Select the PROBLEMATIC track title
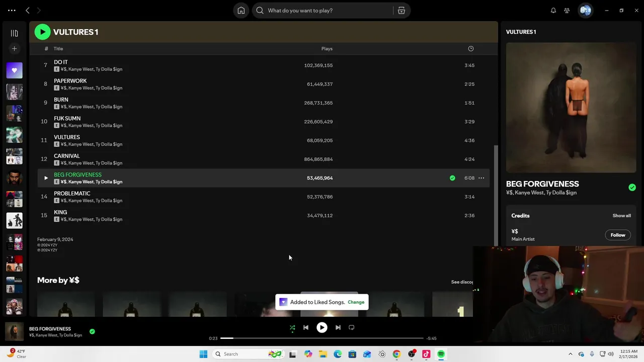 click(72, 194)
